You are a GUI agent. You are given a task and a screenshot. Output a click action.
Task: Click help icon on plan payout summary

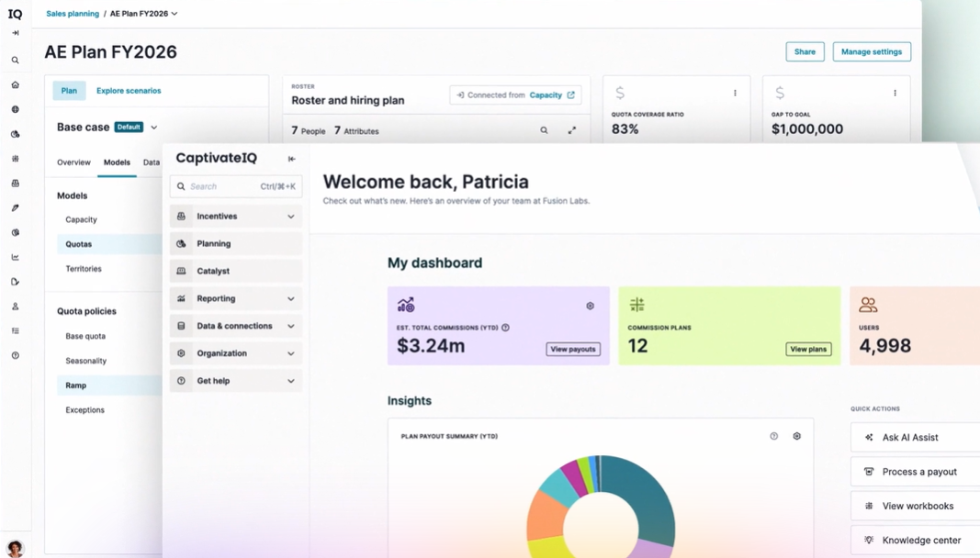pyautogui.click(x=773, y=436)
